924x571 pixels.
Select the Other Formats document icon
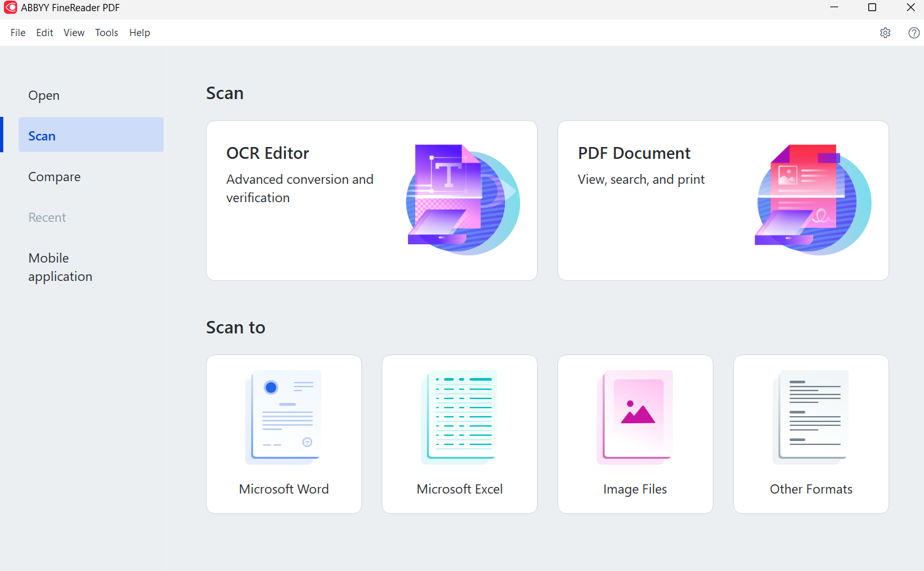pyautogui.click(x=811, y=417)
